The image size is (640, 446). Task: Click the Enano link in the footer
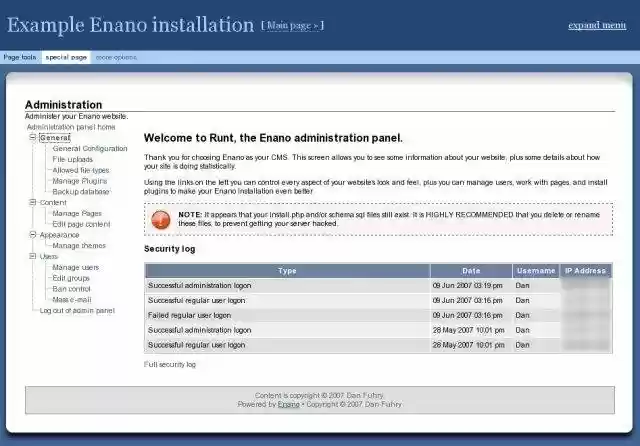[289, 404]
